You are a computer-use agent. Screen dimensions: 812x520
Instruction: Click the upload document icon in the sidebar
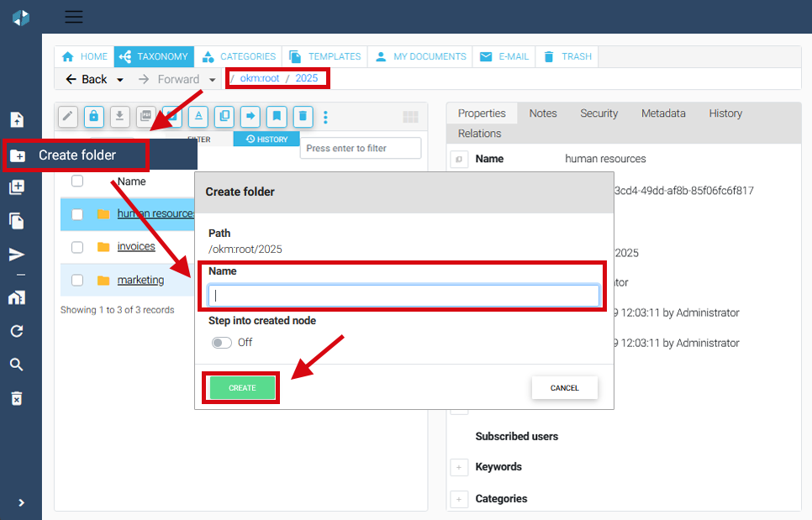(x=17, y=119)
